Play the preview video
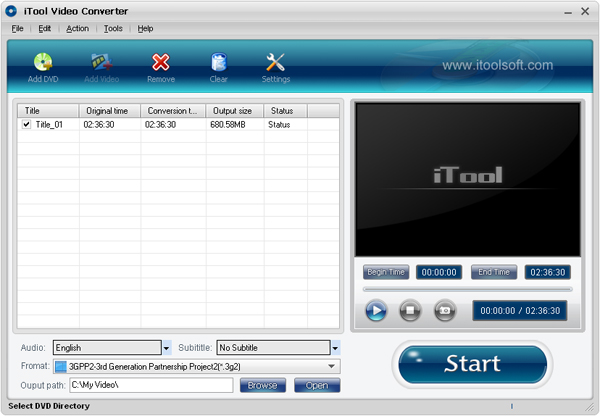600x416 pixels. coord(376,310)
